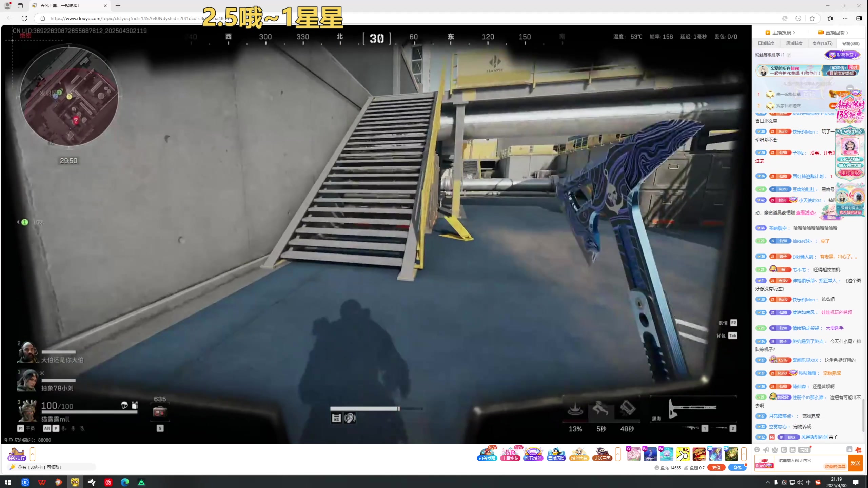
Task: Click the red packet icon beside chat filter
Action: pos(858,450)
